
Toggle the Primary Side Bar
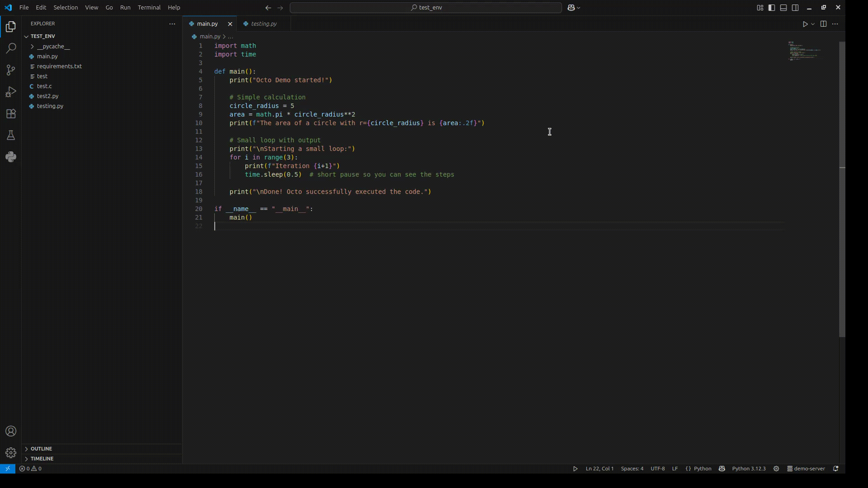[x=772, y=7]
